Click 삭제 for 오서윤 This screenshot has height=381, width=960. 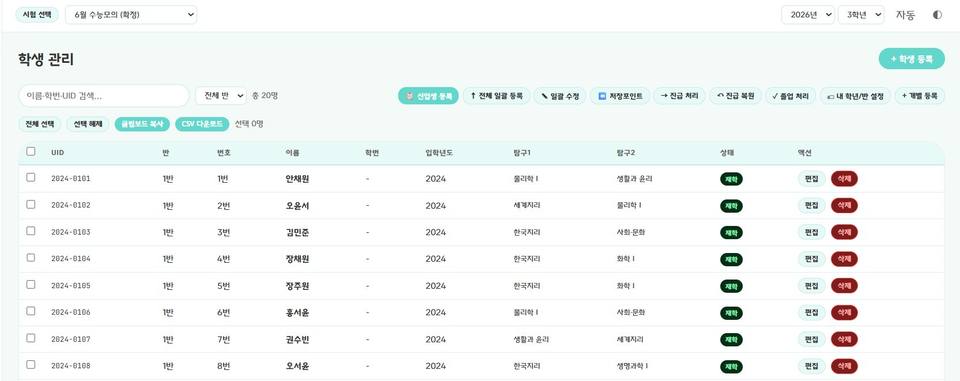click(x=844, y=366)
